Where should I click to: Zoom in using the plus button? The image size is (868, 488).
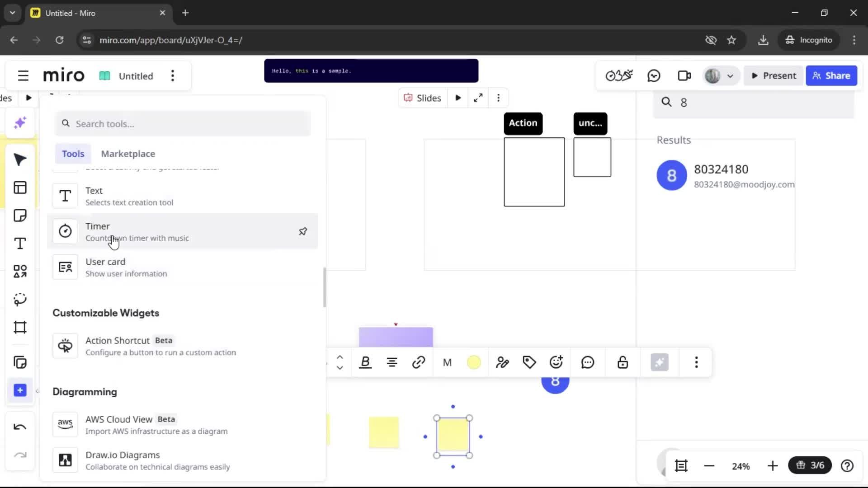click(x=773, y=465)
